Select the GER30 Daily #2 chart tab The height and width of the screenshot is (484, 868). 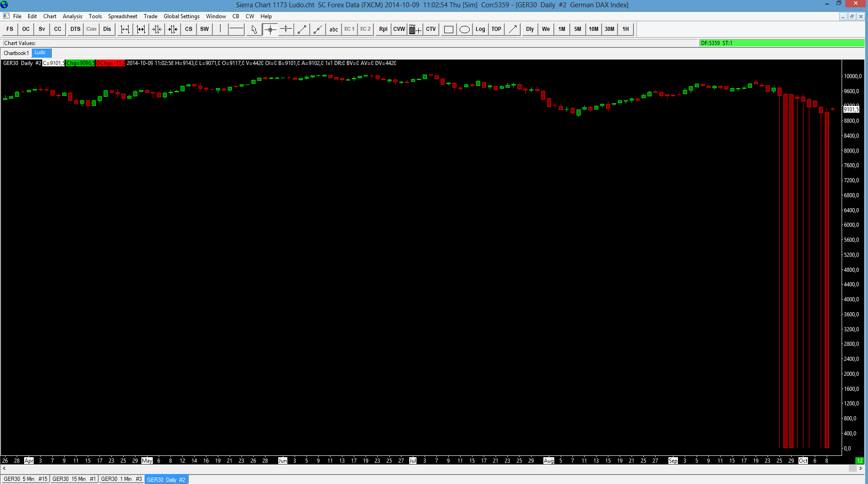[166, 479]
